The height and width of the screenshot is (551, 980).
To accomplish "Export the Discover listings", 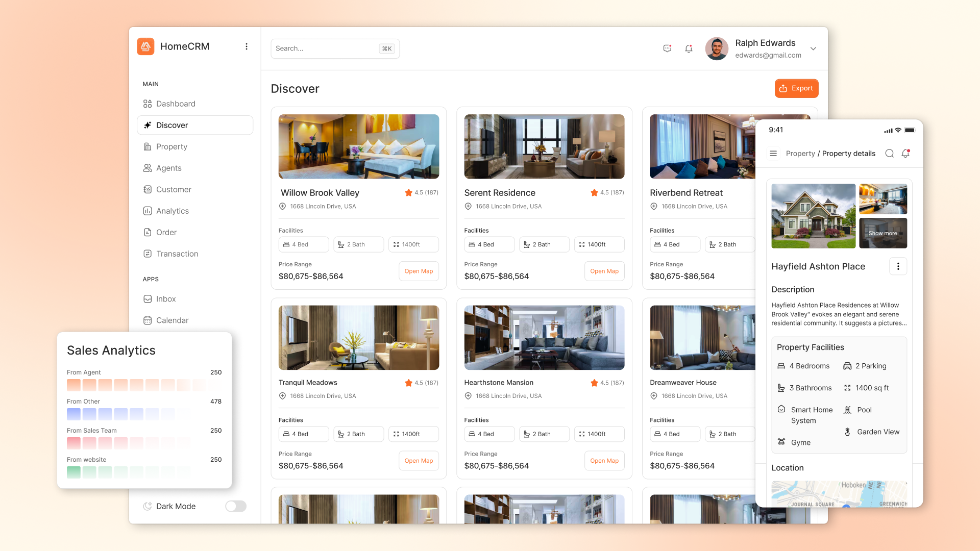I will click(796, 88).
